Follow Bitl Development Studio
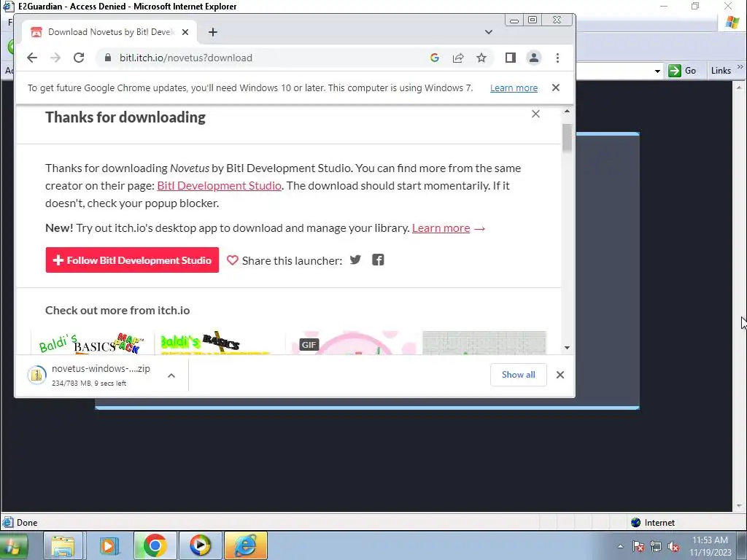 (x=132, y=260)
